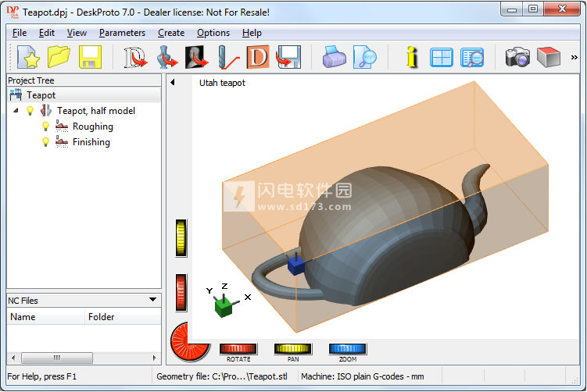
Task: Load geometry with the vase arrow icon
Action: click(x=166, y=57)
